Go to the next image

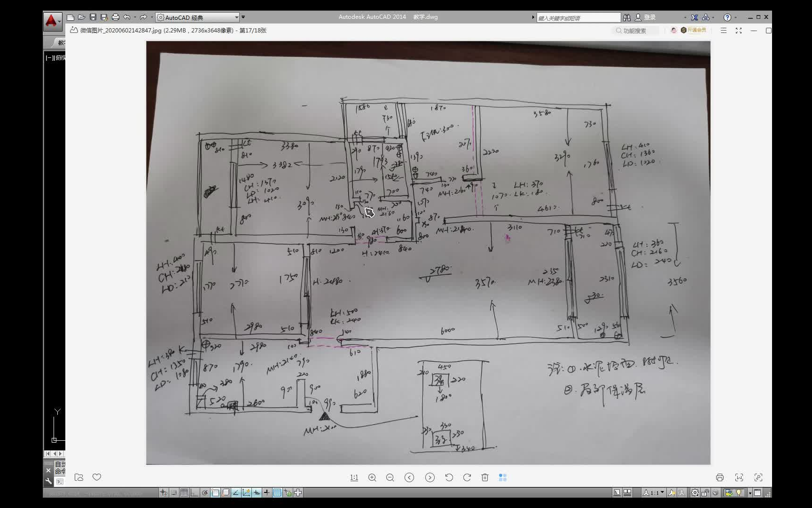click(430, 477)
